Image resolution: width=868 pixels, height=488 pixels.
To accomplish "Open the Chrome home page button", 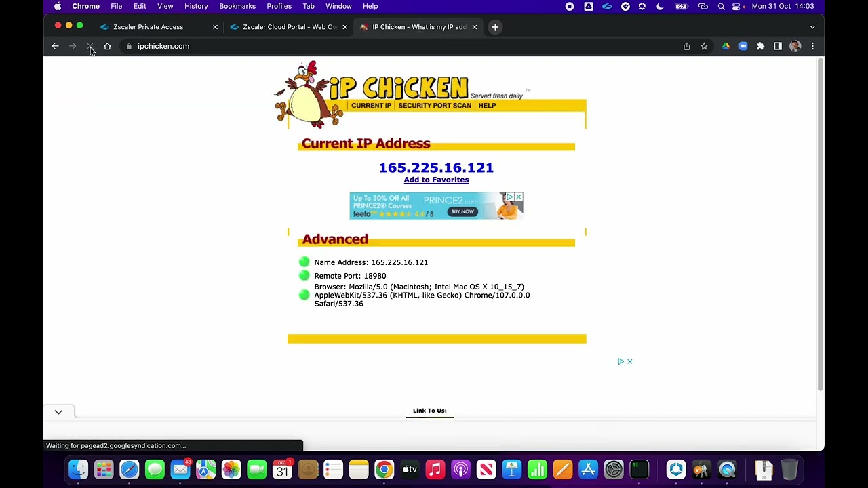I will coord(107,46).
